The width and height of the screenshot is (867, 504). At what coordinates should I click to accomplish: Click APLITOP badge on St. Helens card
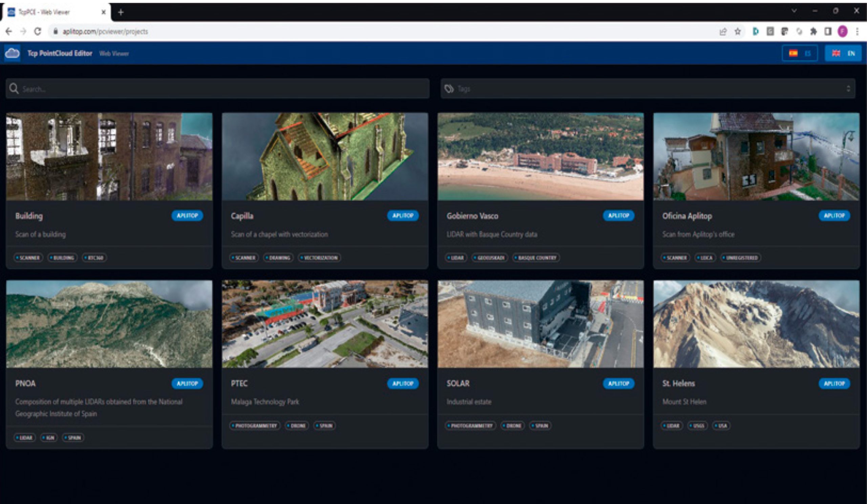coord(834,383)
